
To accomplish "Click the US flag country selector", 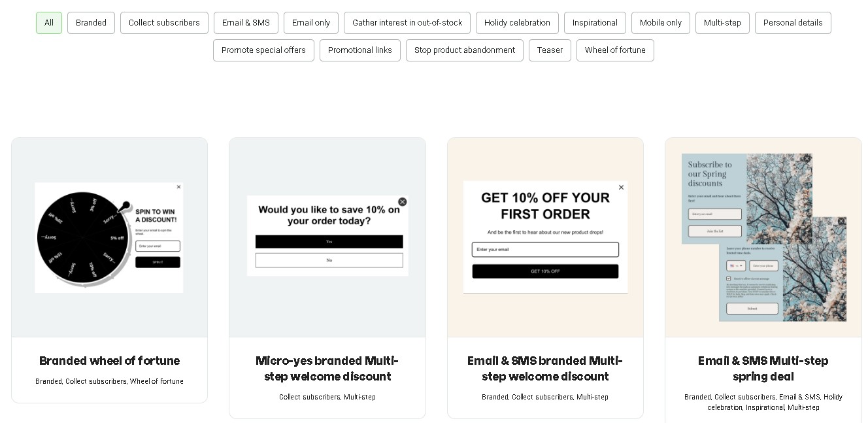I will click(x=732, y=265).
